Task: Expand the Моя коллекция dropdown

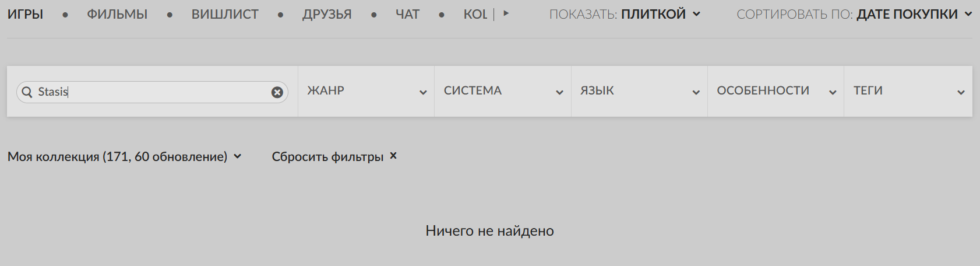Action: pyautogui.click(x=124, y=156)
